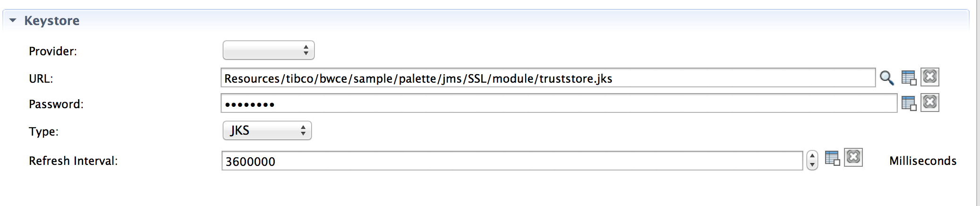Image resolution: width=980 pixels, height=206 pixels.
Task: Choose module property icon for Refresh Interval
Action: pyautogui.click(x=832, y=158)
